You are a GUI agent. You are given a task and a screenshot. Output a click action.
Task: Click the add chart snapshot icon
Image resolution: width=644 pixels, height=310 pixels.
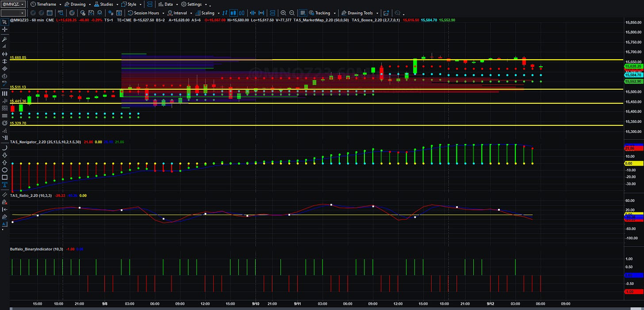tap(386, 13)
